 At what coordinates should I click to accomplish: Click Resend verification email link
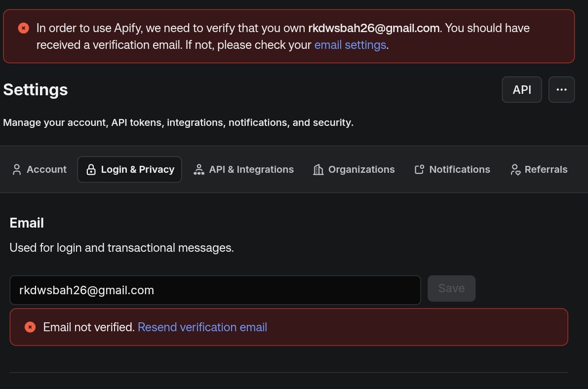coord(202,327)
